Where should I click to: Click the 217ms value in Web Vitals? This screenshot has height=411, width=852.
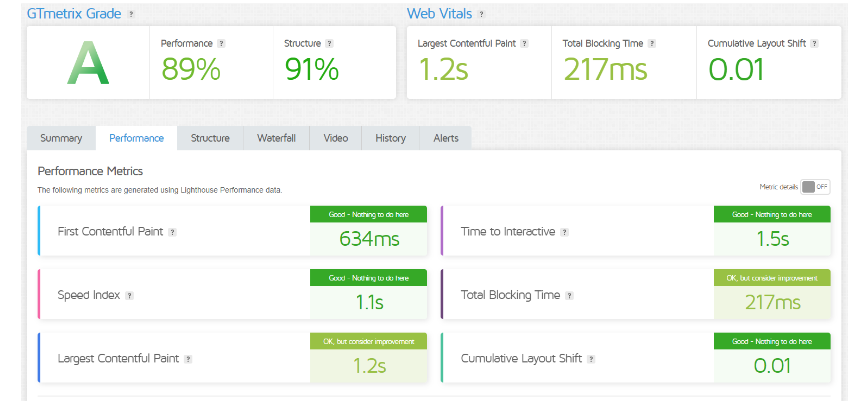pos(605,70)
